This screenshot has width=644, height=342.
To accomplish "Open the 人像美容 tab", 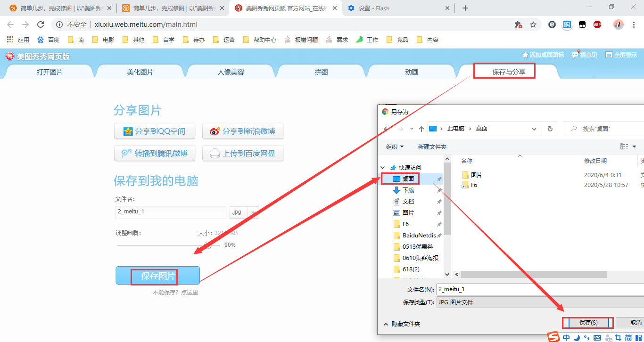I will click(231, 72).
